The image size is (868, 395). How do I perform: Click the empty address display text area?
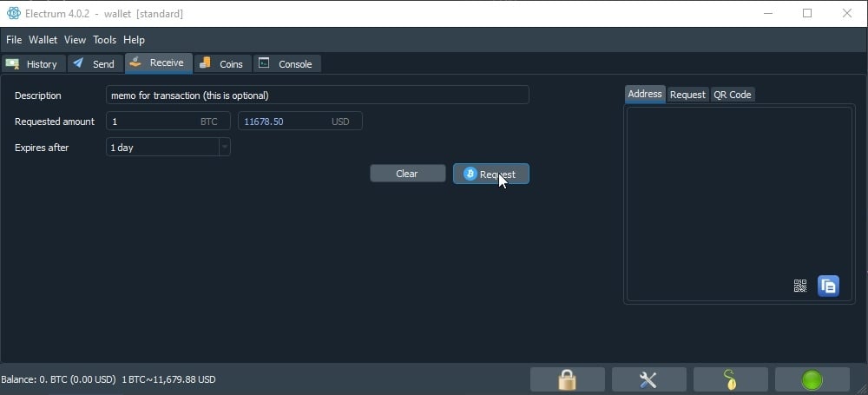coord(739,204)
